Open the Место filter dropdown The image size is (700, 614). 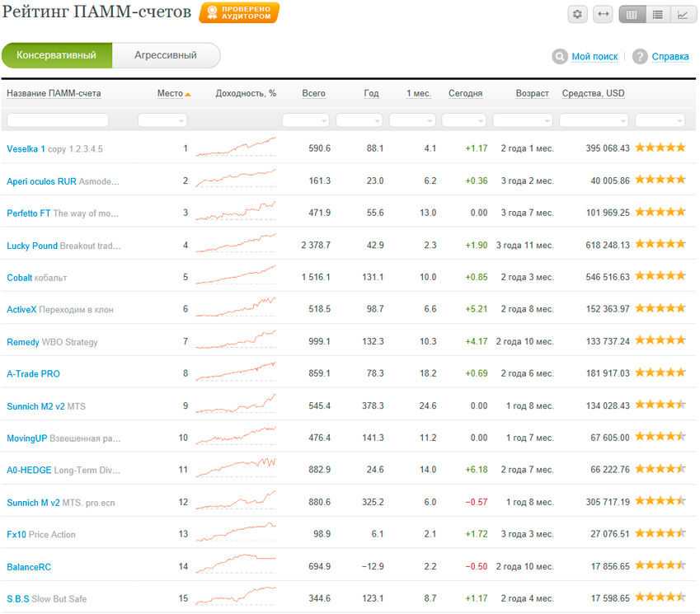[x=162, y=120]
